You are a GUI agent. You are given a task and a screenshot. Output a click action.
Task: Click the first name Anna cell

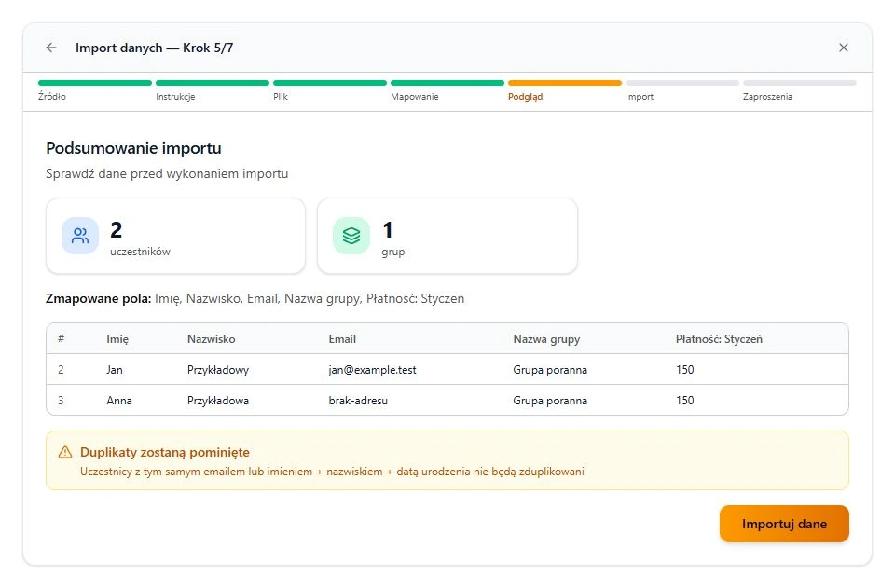(x=118, y=401)
